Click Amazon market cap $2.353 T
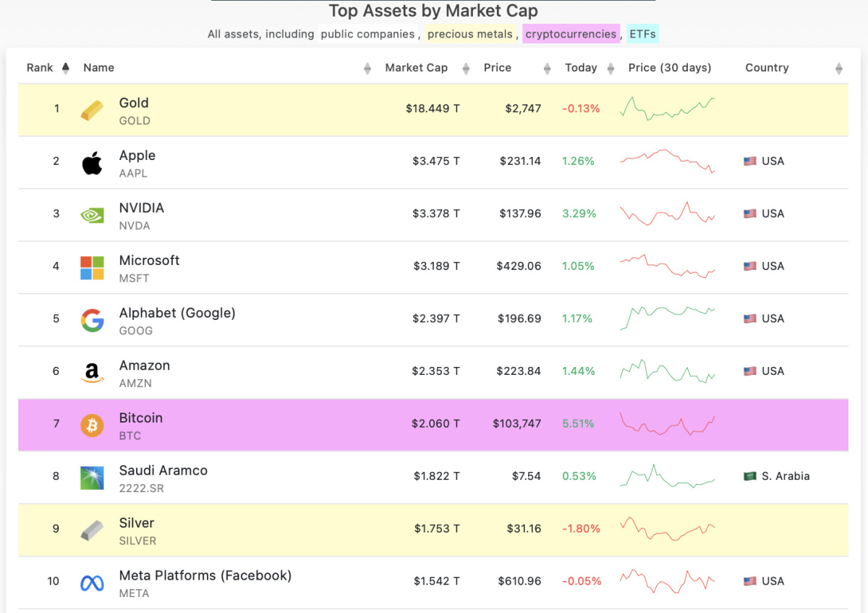The image size is (868, 613). (436, 371)
